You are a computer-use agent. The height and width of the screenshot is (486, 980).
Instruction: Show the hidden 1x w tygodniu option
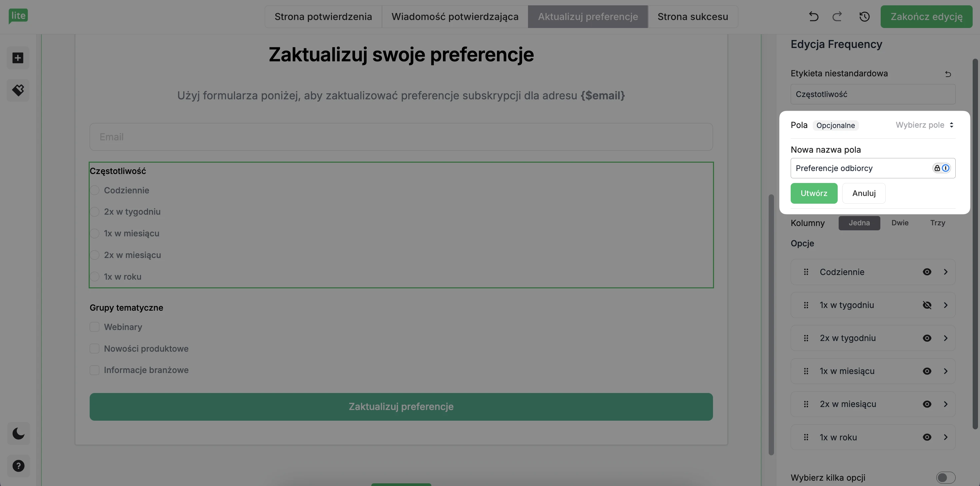[927, 305]
